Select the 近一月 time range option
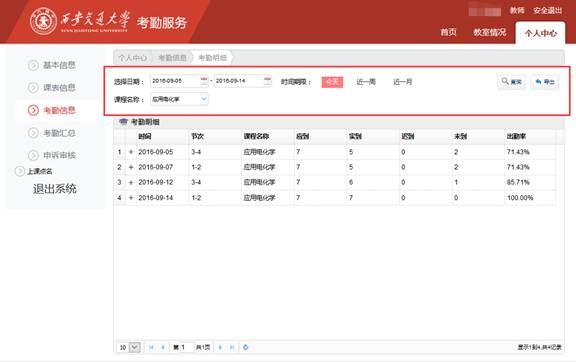576x362 pixels. coord(402,82)
